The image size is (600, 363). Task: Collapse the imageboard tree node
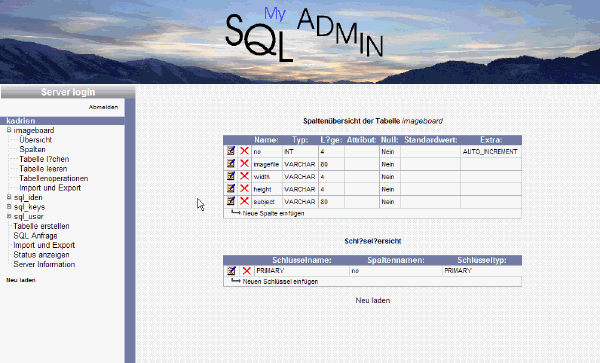click(x=9, y=130)
